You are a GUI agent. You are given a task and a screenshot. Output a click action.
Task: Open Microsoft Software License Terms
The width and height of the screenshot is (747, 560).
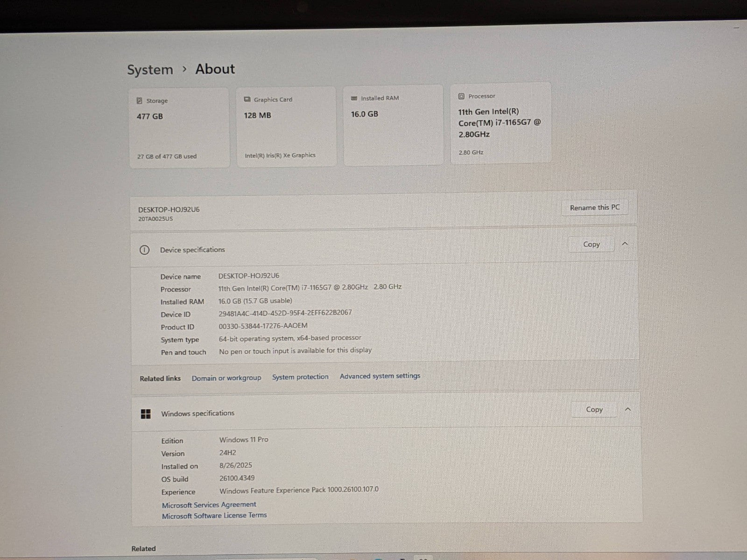click(x=214, y=516)
